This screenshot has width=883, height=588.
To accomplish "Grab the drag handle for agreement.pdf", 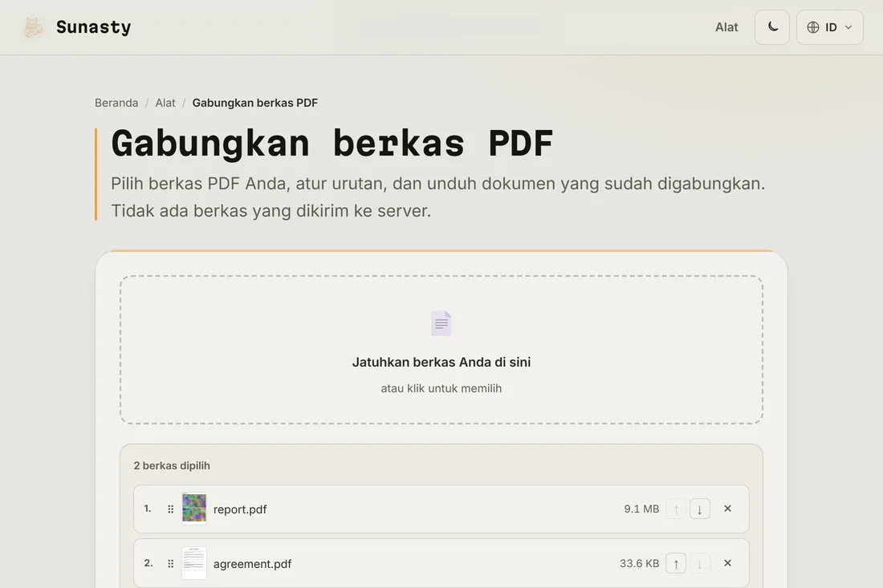I will [171, 564].
